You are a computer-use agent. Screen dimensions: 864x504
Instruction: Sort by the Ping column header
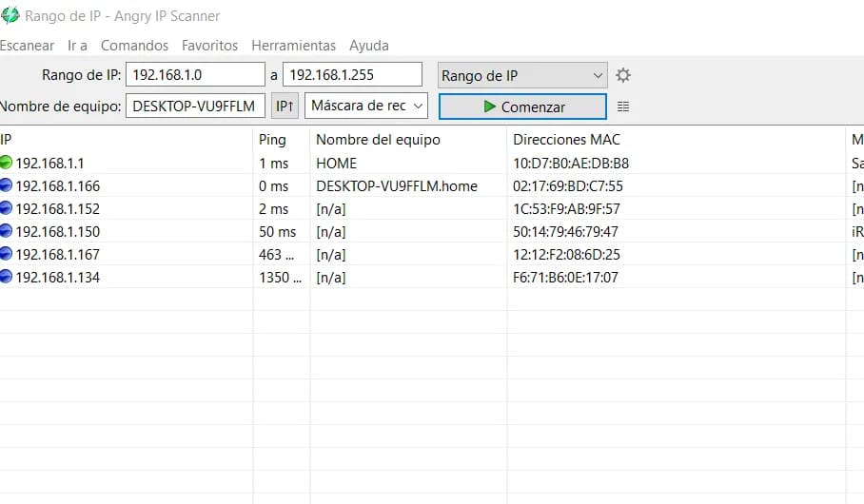(272, 140)
